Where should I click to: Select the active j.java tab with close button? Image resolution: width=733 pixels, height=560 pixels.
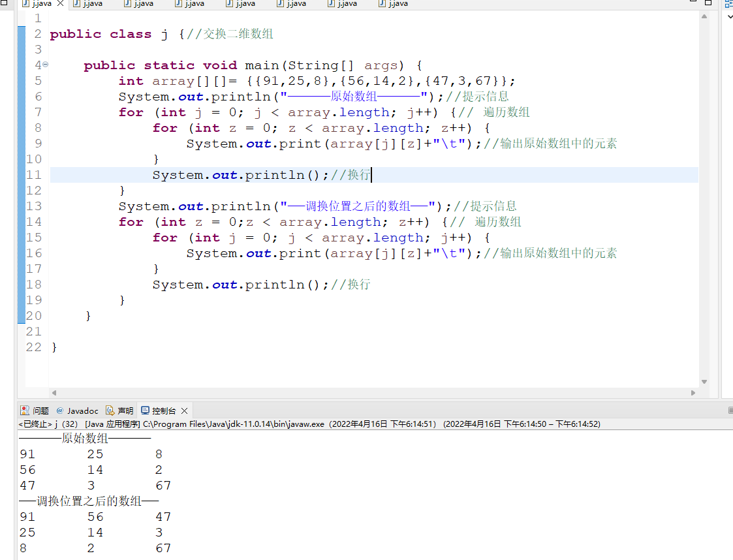tap(43, 4)
